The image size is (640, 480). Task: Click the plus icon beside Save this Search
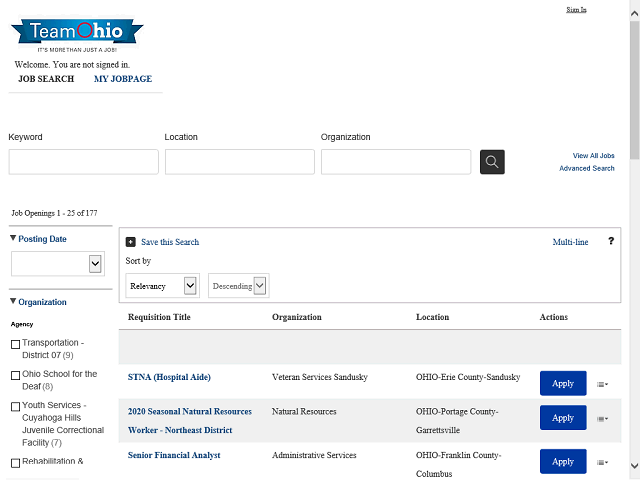pyautogui.click(x=131, y=242)
